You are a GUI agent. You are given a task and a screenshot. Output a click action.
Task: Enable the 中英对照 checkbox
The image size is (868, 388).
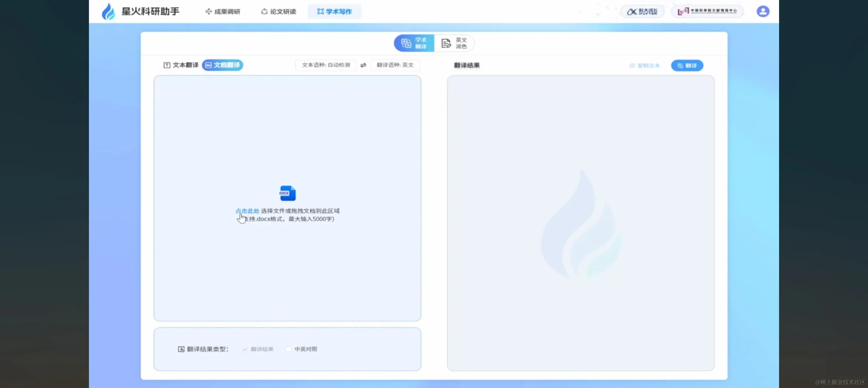[288, 349]
